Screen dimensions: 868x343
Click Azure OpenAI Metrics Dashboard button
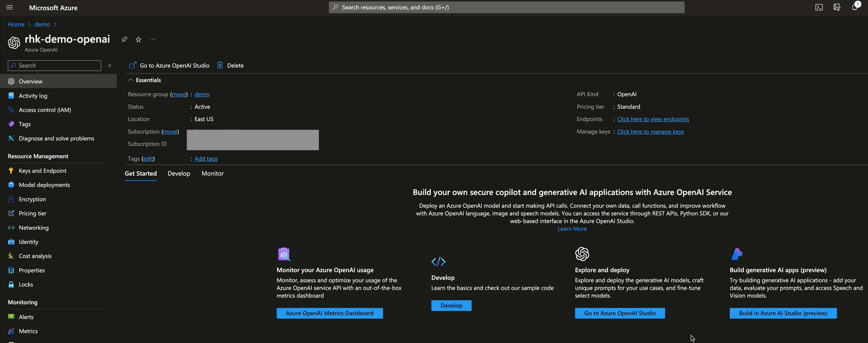[329, 313]
